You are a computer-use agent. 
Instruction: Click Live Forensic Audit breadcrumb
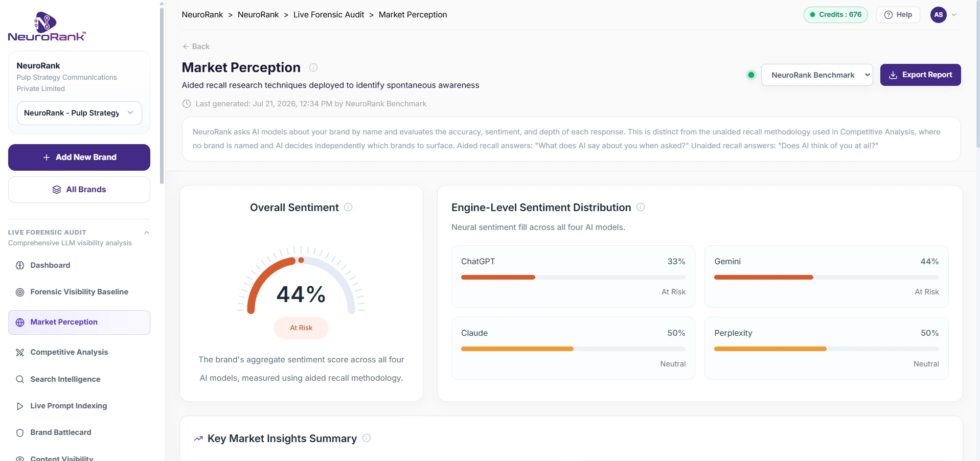tap(329, 15)
